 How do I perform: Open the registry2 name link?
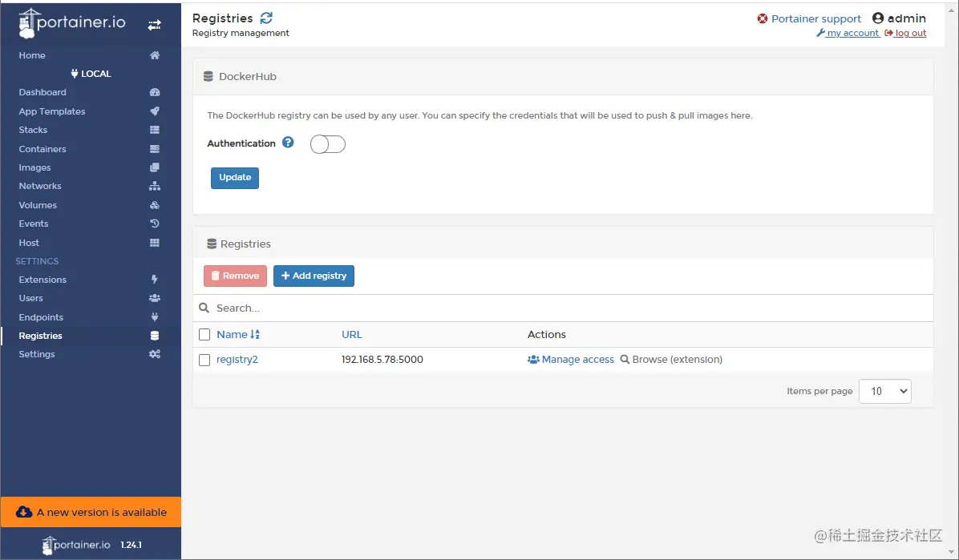(237, 360)
